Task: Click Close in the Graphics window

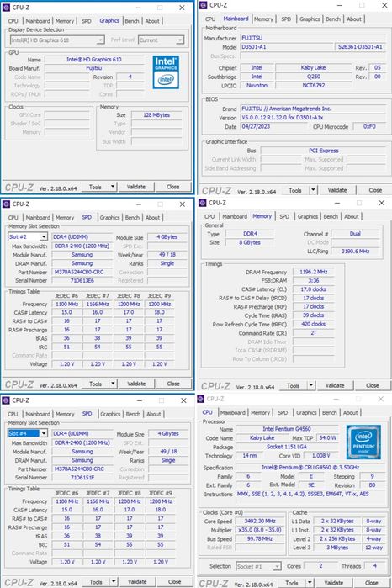Action: (x=173, y=187)
